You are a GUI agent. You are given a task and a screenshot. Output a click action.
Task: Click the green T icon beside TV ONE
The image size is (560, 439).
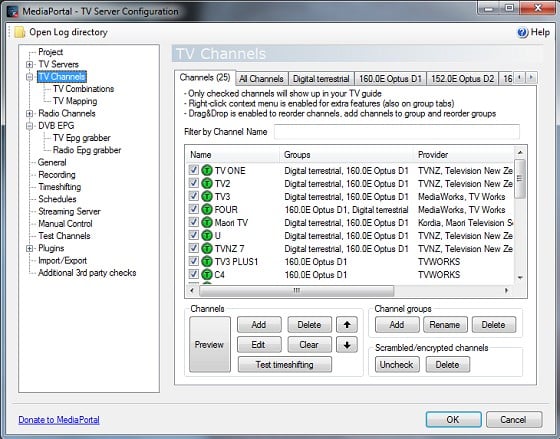(x=207, y=171)
